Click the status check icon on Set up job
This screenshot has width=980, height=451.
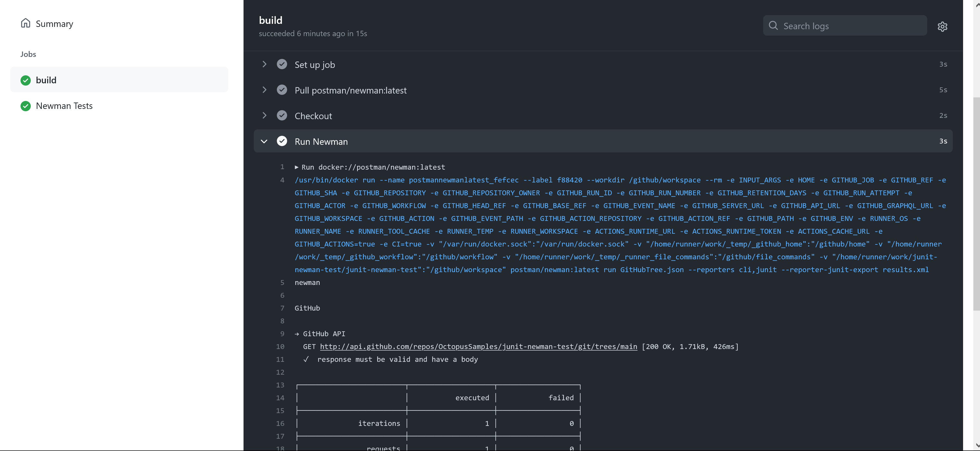(x=282, y=64)
